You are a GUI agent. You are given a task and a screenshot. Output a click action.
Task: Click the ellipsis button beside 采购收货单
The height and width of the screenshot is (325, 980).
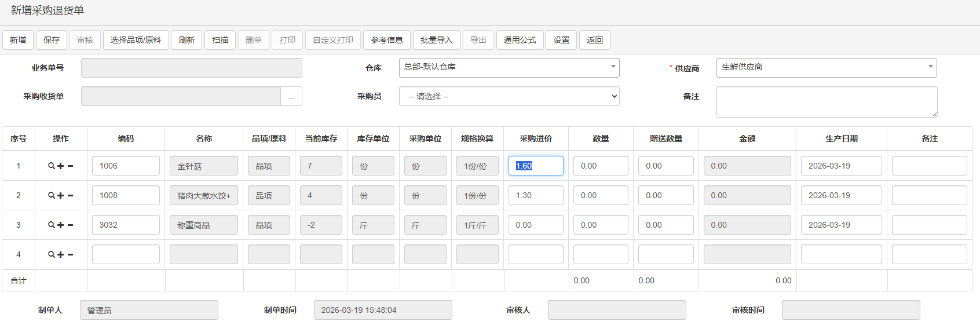[291, 97]
